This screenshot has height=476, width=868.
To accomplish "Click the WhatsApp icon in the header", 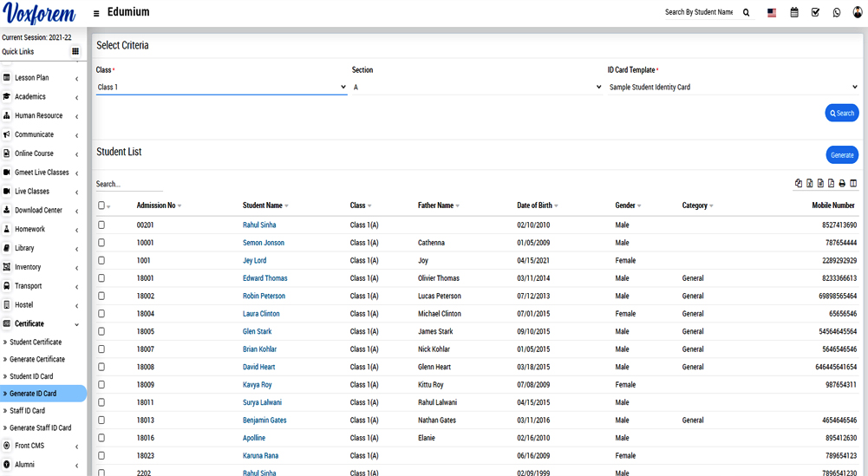I will click(837, 13).
